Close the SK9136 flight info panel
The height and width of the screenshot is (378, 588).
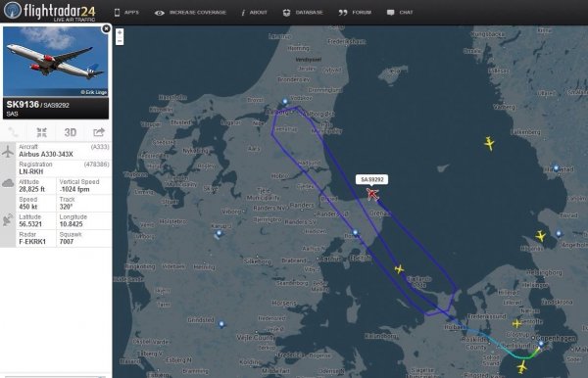pos(106,28)
